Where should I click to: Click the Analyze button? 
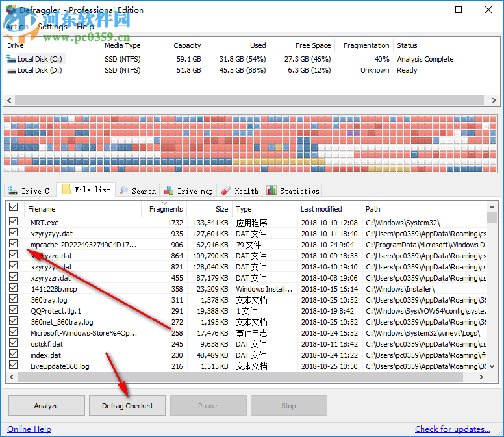47,406
